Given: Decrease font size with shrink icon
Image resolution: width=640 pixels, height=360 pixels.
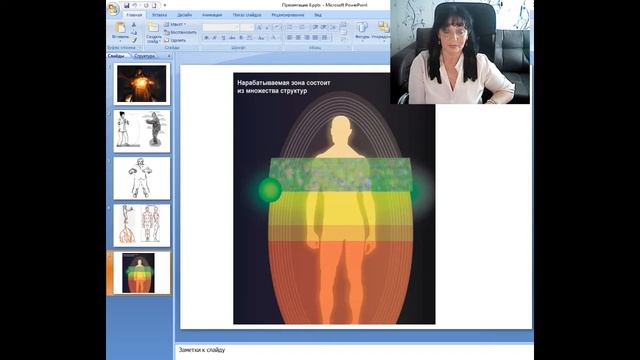Looking at the screenshot, I should (x=267, y=27).
